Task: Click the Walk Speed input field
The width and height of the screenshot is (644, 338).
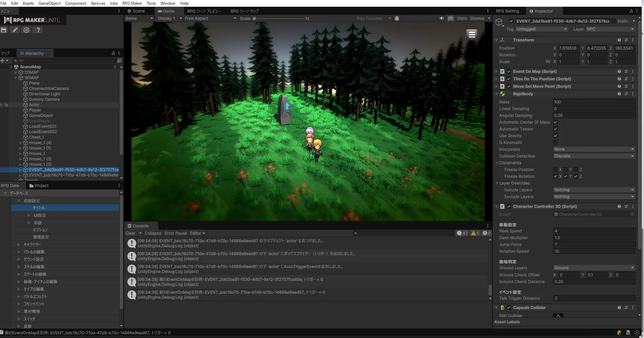Action: tap(594, 231)
